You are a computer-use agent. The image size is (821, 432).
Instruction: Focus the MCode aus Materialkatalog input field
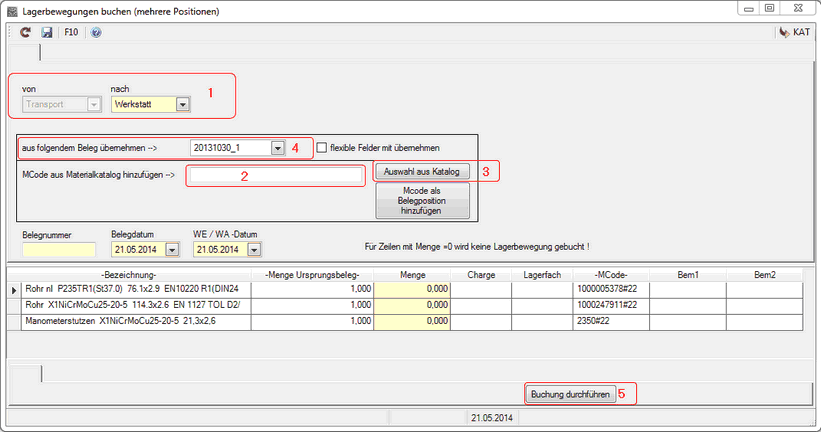(x=277, y=176)
